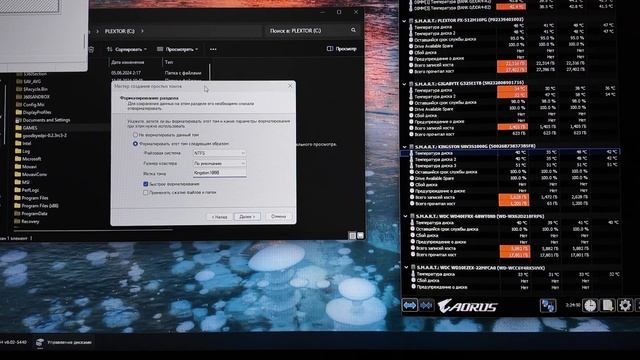Click thermometer icon of GIGABYTE Температура диска 2
The image size is (640, 360).
tap(411, 96)
